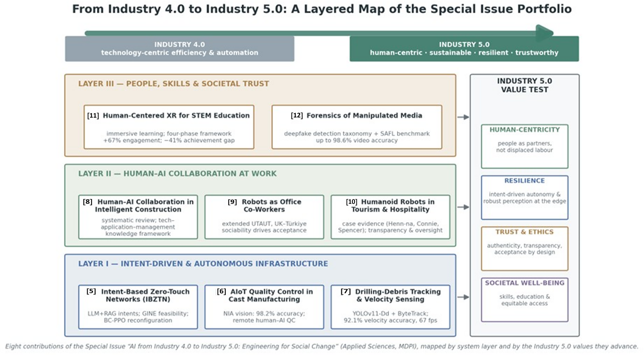Select the 'HUMAN-CENTRICITY' value box

click(x=525, y=146)
